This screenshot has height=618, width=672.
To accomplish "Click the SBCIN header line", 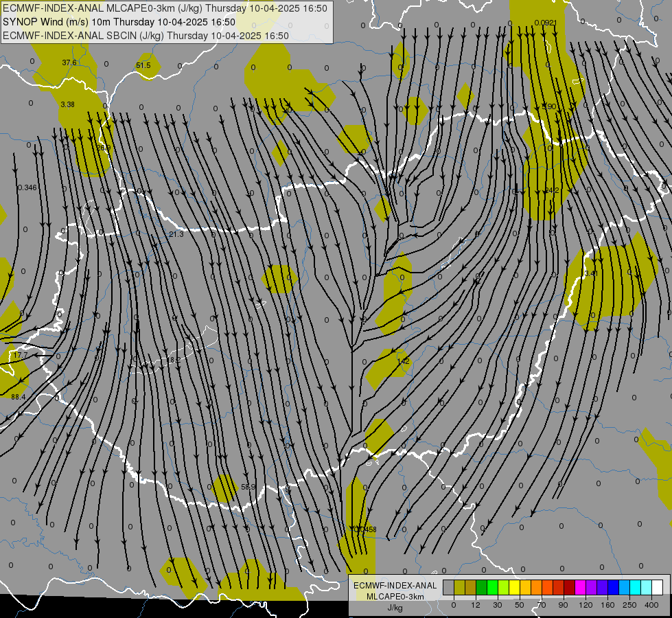I will [x=146, y=36].
